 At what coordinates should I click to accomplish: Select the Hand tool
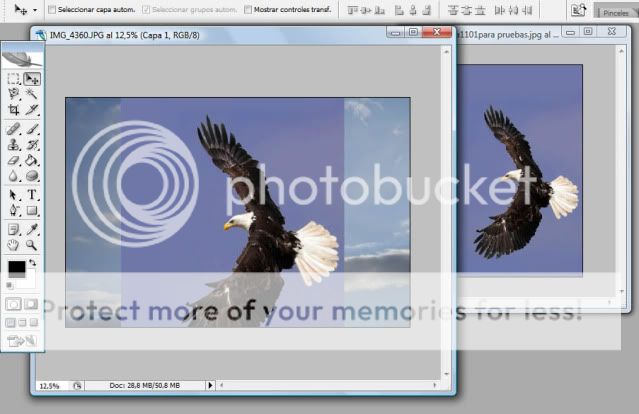click(13, 245)
